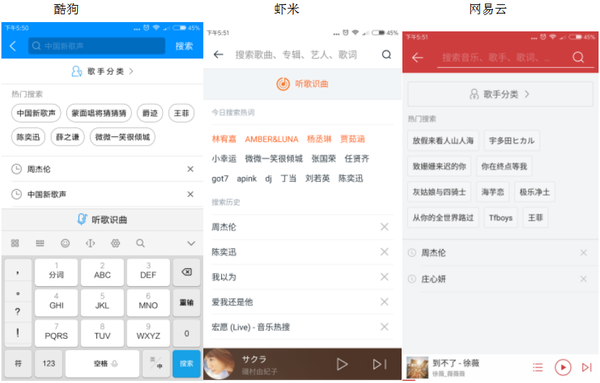Tap the PQRS key
Image resolution: width=600 pixels, height=383 pixels.
point(56,333)
